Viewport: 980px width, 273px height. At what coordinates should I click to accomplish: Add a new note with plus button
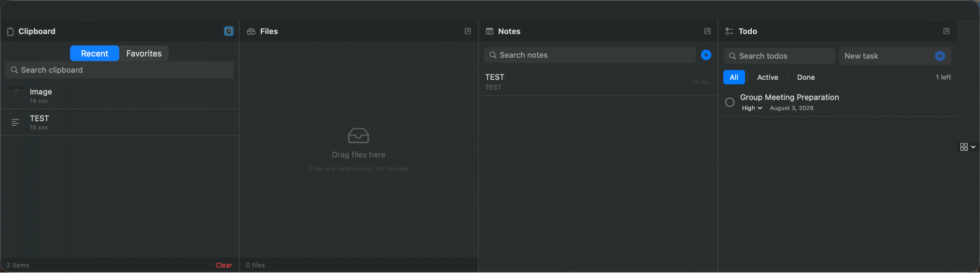tap(706, 55)
